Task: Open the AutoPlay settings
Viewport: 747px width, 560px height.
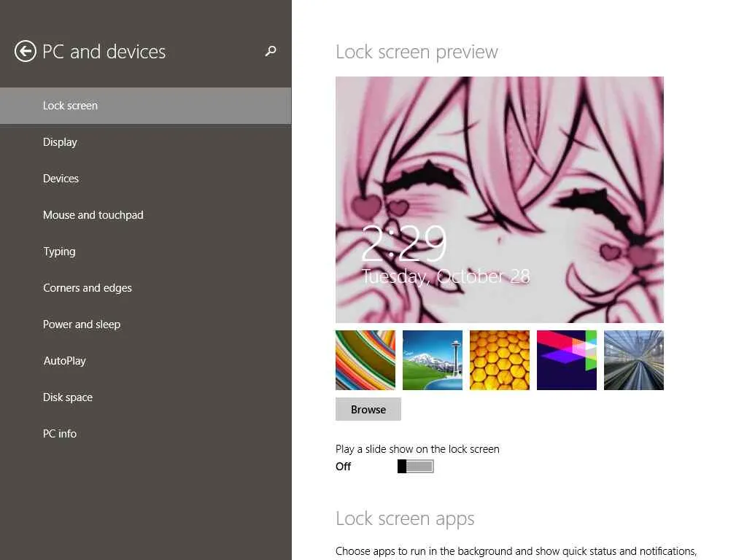Action: point(64,361)
